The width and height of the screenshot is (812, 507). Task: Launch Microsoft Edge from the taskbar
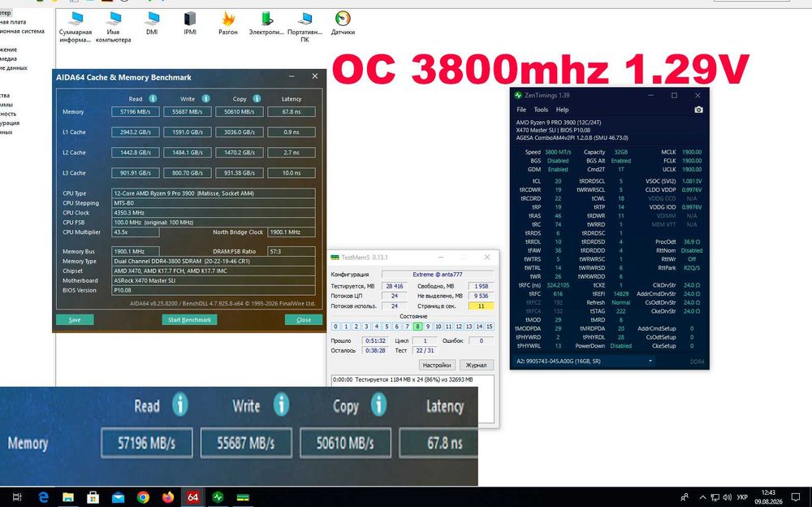tap(44, 497)
